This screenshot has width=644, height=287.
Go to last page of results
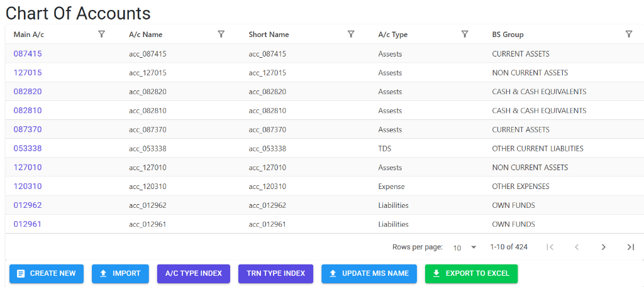click(x=630, y=247)
